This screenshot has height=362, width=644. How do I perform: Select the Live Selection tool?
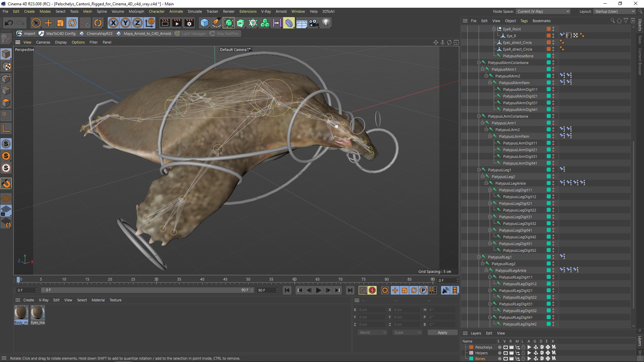36,23
